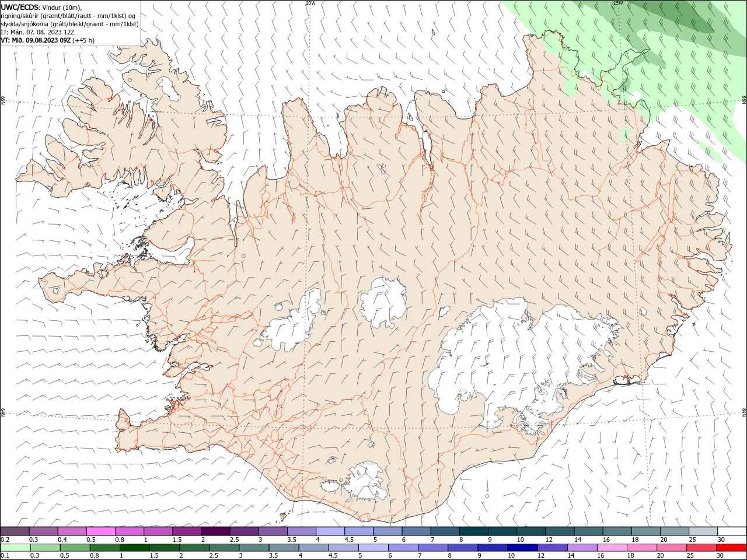Click the '25' label on upper legend row
This screenshot has width=747, height=560.
pos(692,540)
